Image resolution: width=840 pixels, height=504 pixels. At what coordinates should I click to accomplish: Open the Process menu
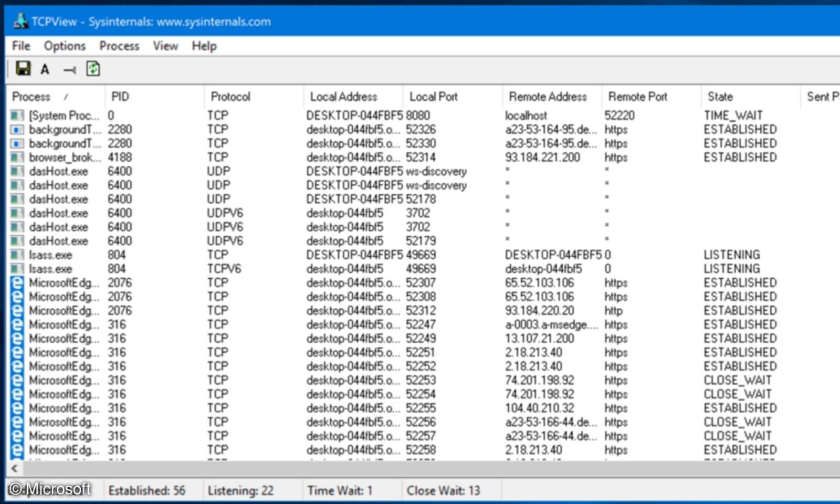pyautogui.click(x=119, y=46)
